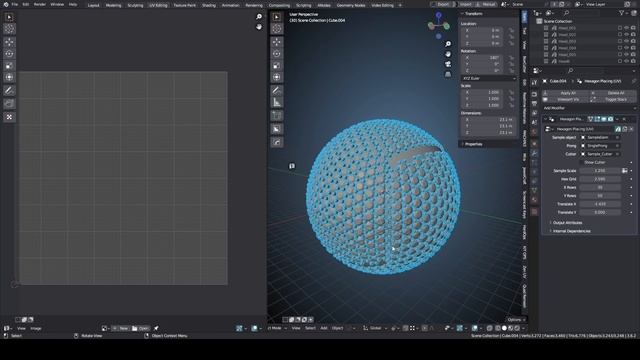Select the Measure tool in 3D viewport
This screenshot has height=360, width=640.
pyautogui.click(x=277, y=102)
